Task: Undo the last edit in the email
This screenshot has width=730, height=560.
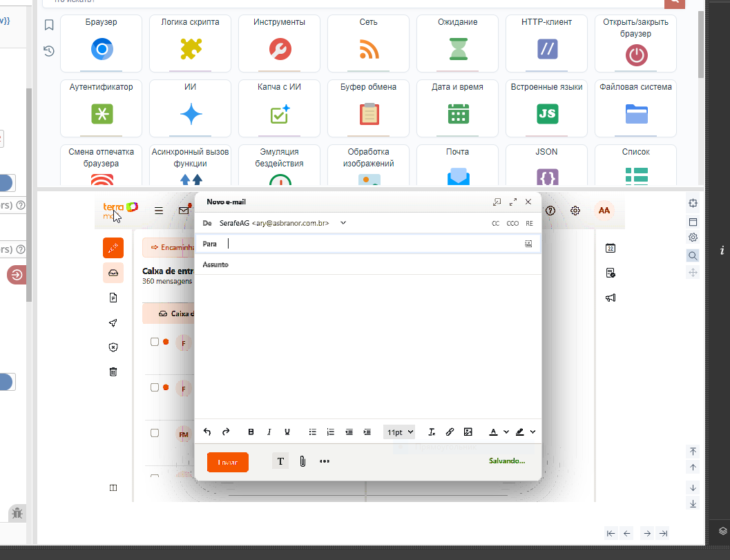Action: (x=207, y=432)
